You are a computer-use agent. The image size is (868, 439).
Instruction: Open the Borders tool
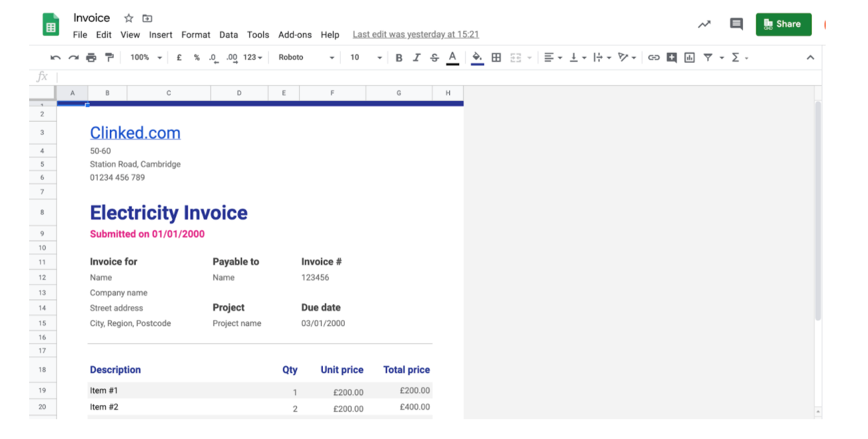496,58
